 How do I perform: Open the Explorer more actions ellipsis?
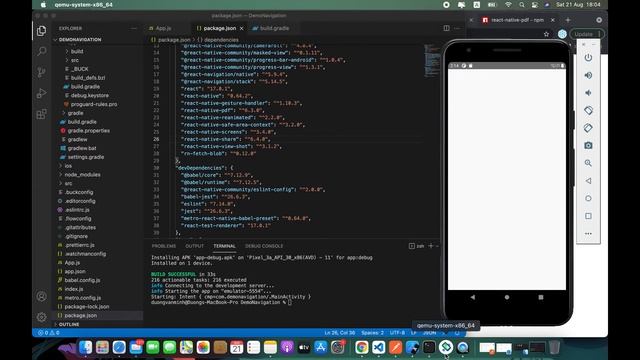click(134, 28)
